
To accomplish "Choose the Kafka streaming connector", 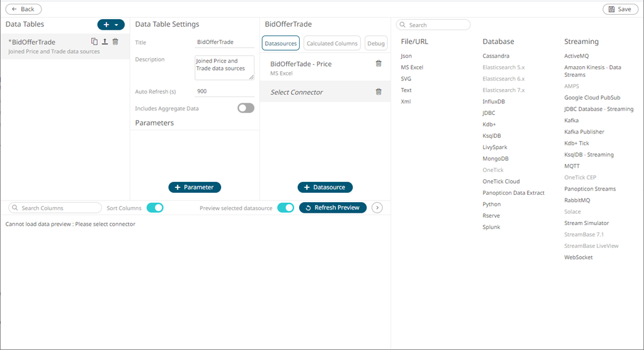I will pyautogui.click(x=571, y=121).
